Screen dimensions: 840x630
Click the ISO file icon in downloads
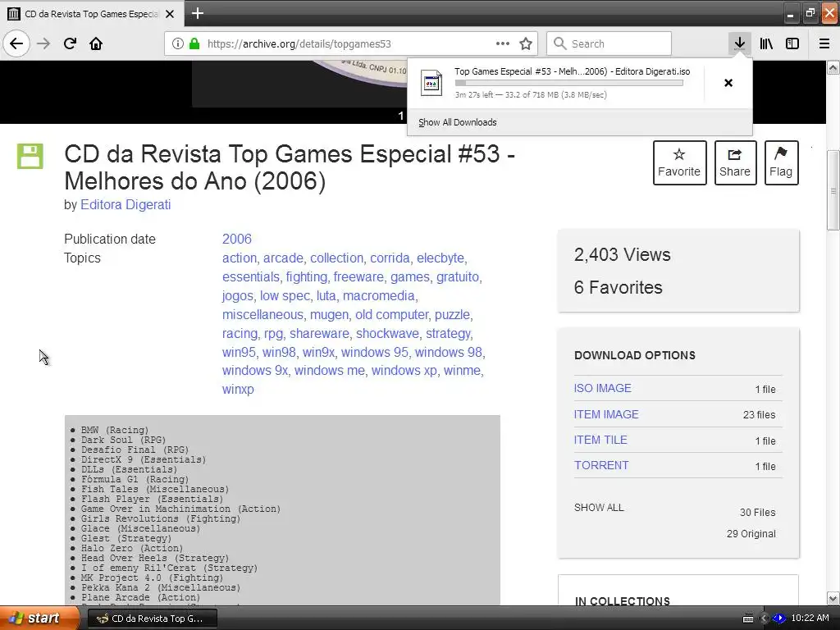(431, 83)
